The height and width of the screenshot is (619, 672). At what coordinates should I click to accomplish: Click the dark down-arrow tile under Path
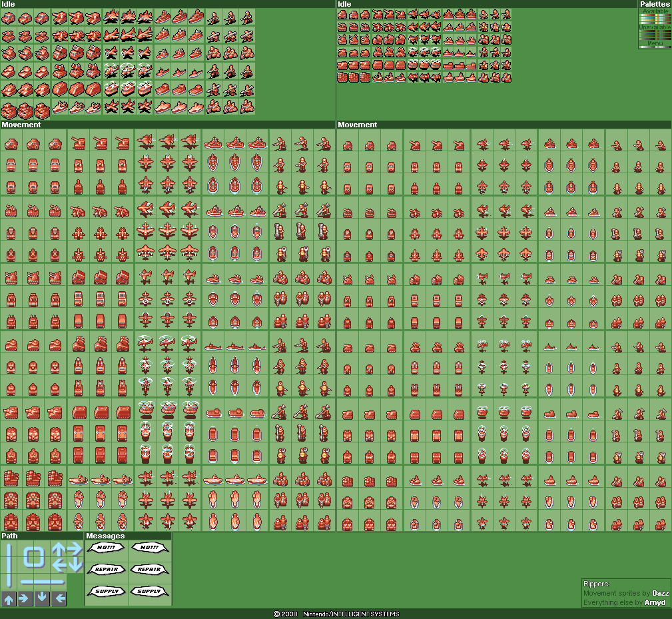tap(42, 598)
